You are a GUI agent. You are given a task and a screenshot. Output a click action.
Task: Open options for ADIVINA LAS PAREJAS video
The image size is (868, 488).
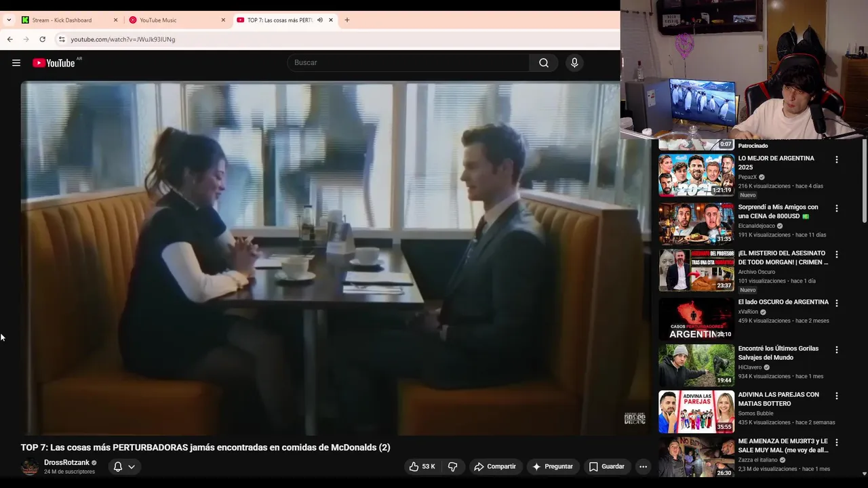click(x=836, y=396)
